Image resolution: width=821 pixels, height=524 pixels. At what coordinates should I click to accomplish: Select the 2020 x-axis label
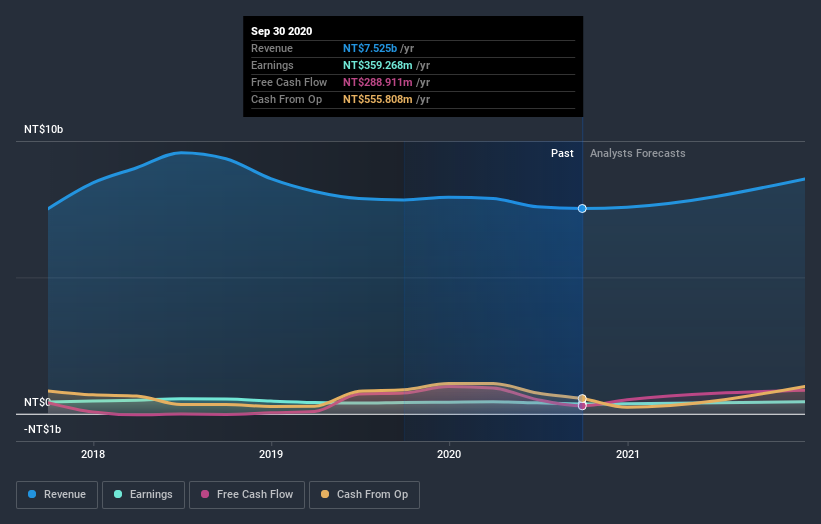[449, 454]
